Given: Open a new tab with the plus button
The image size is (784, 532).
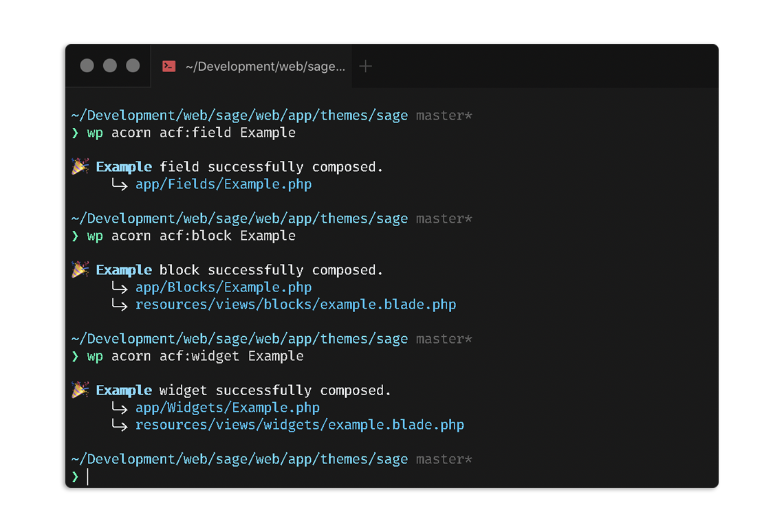Looking at the screenshot, I should (x=365, y=66).
